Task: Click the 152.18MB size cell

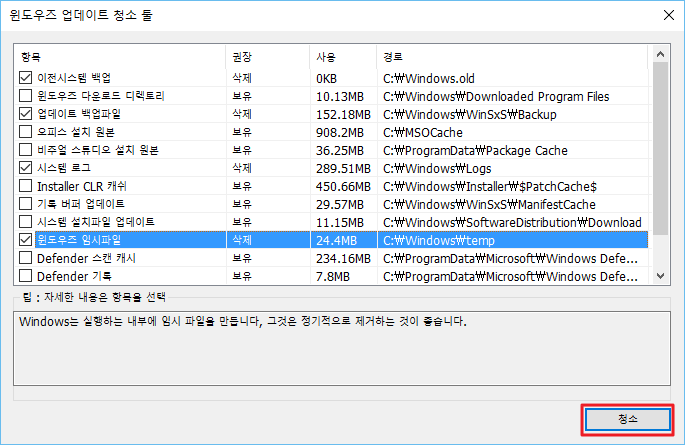Action: click(x=343, y=114)
